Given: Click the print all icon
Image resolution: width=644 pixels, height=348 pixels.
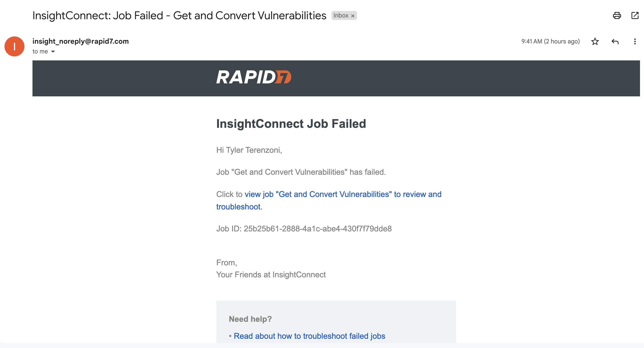Looking at the screenshot, I should coord(617,15).
